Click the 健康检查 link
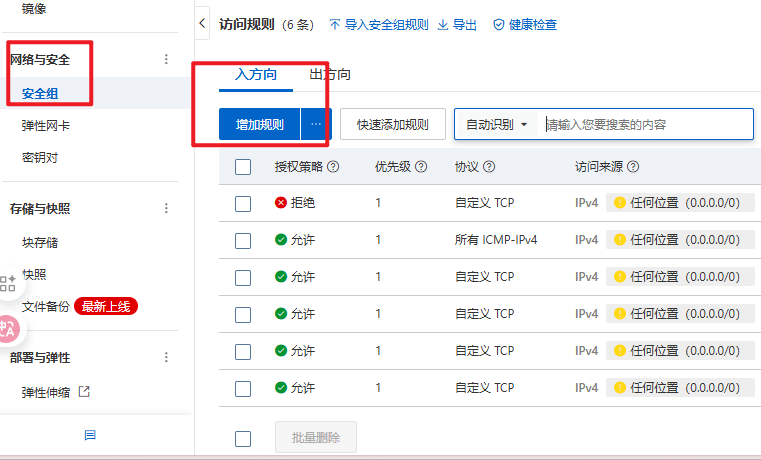Viewport: 761px width, 460px height. (532, 25)
